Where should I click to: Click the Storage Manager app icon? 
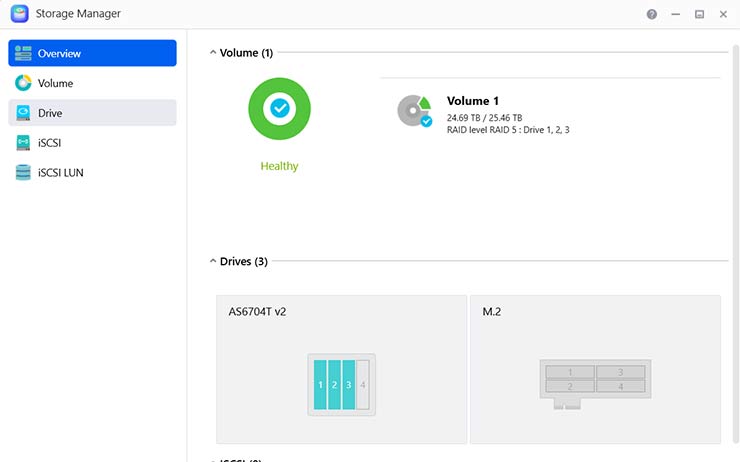pos(20,14)
